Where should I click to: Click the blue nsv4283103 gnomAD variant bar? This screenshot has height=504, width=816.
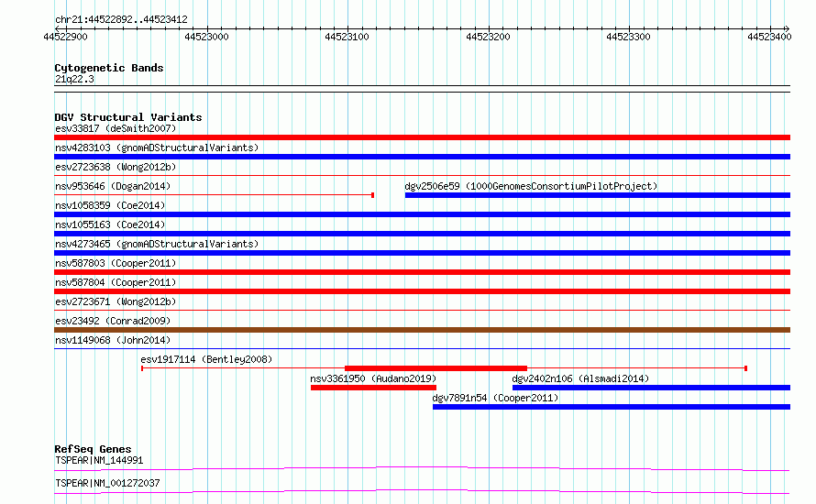[x=422, y=157]
